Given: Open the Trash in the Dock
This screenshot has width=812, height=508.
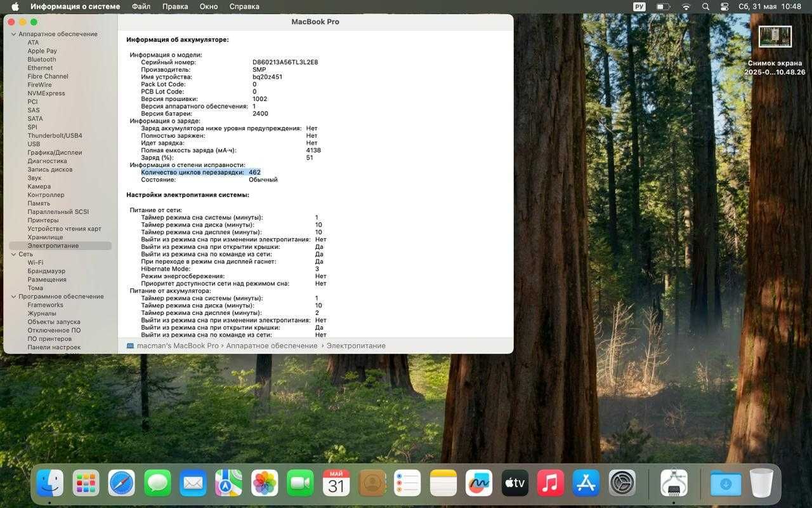Looking at the screenshot, I should coord(761,483).
